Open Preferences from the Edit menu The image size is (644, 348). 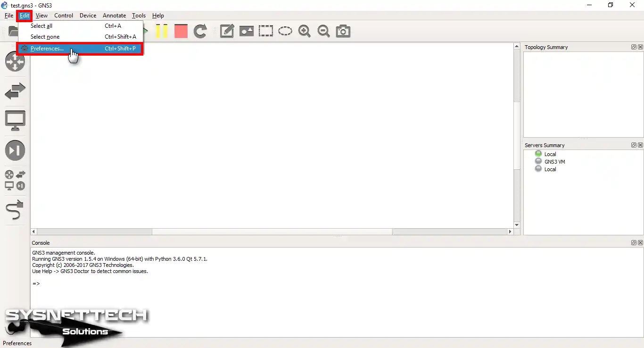tap(81, 49)
